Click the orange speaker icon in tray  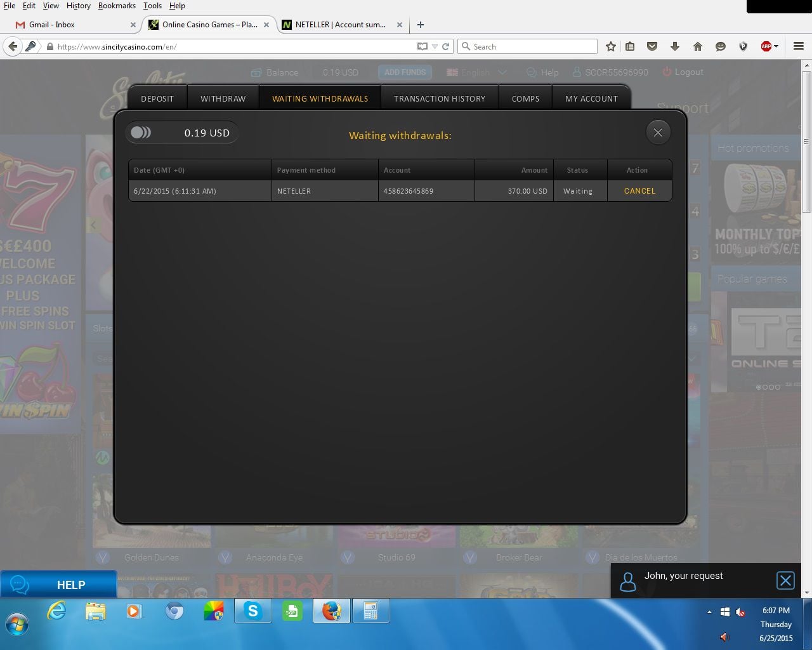point(724,637)
